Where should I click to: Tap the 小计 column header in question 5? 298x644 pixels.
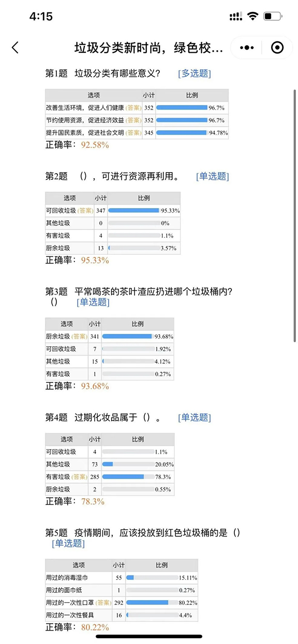click(118, 565)
